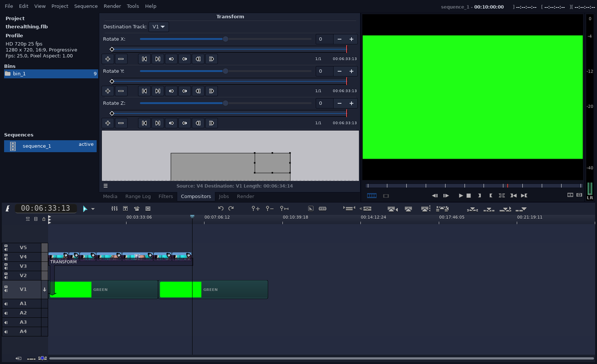Open the Destination Track V1 dropdown
The height and width of the screenshot is (364, 597).
click(x=159, y=26)
